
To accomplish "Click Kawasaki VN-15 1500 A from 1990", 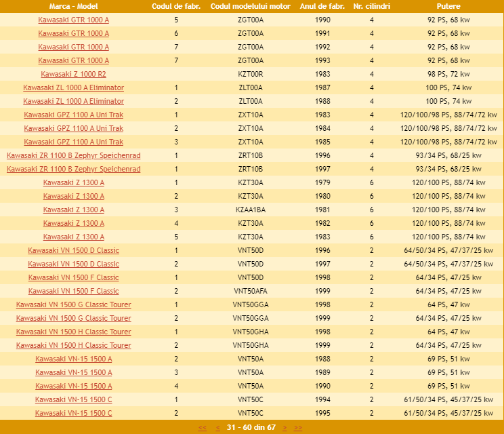I will tap(73, 386).
